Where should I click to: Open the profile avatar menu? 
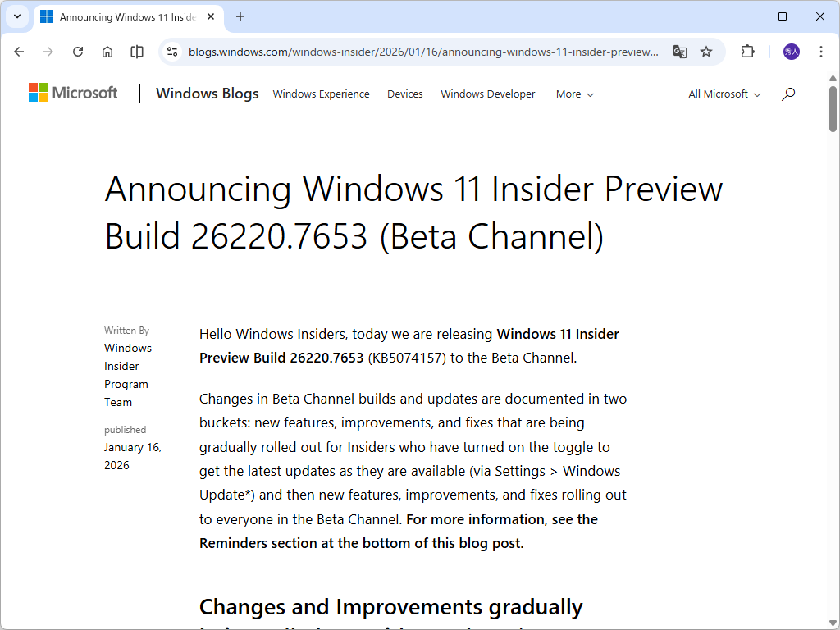tap(792, 52)
